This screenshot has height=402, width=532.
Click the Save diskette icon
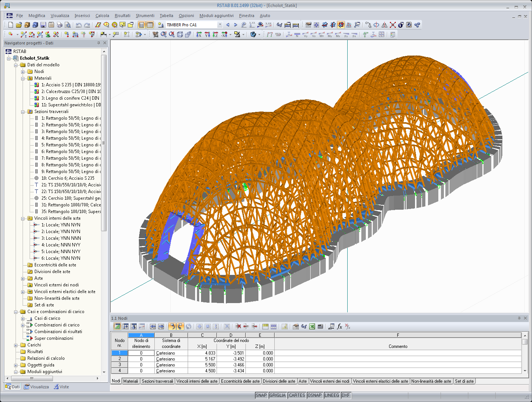tap(43, 25)
